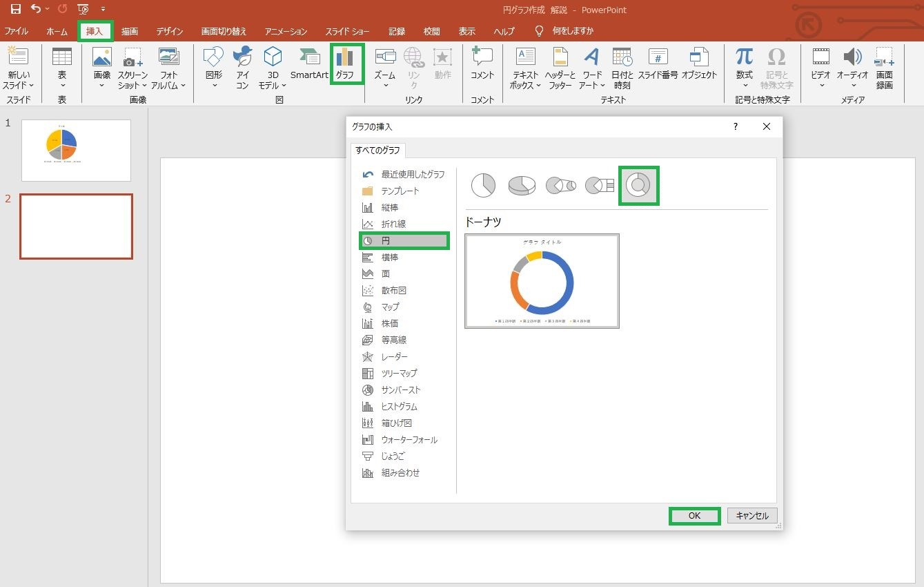The image size is (924, 587).
Task: Switch to the スライドショー tab
Action: [x=347, y=31]
